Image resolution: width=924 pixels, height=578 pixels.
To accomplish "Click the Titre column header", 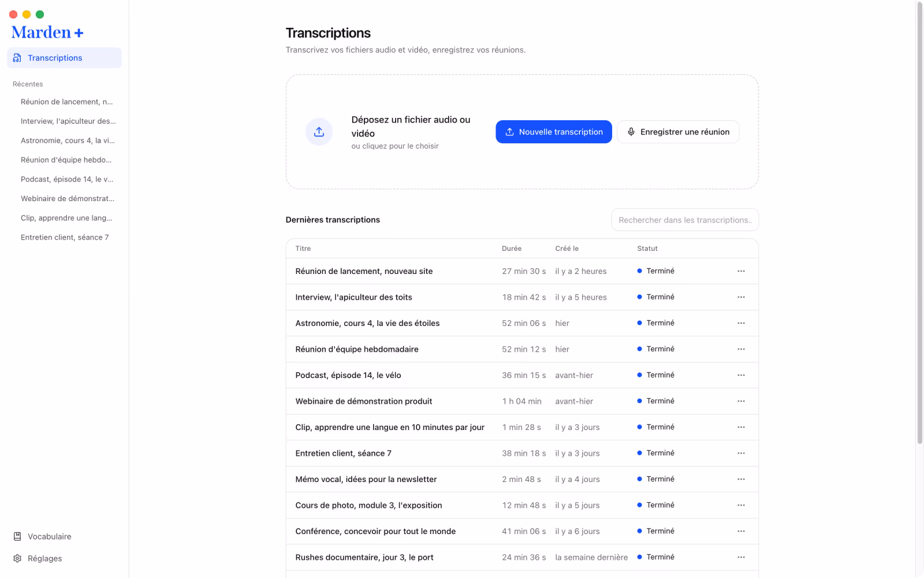I will point(303,249).
